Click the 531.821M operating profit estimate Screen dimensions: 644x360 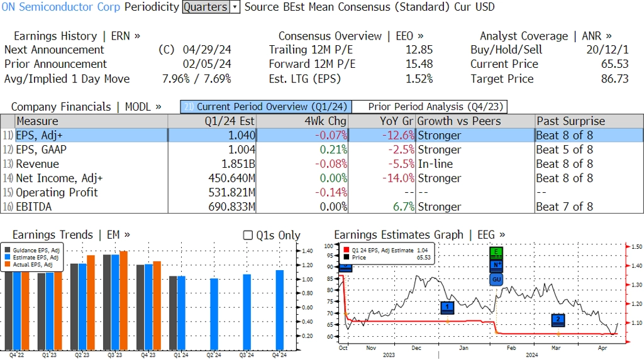click(231, 192)
